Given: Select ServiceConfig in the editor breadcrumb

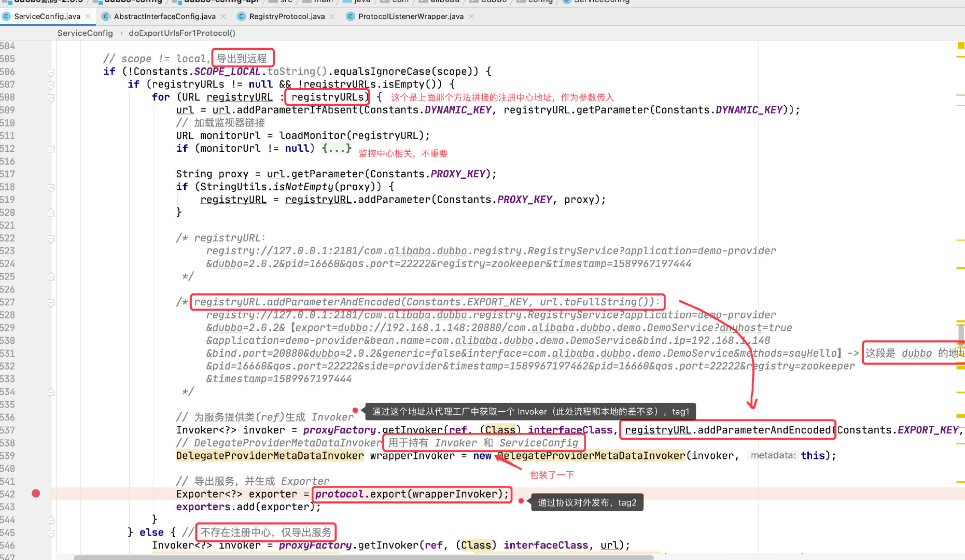Looking at the screenshot, I should (x=85, y=33).
